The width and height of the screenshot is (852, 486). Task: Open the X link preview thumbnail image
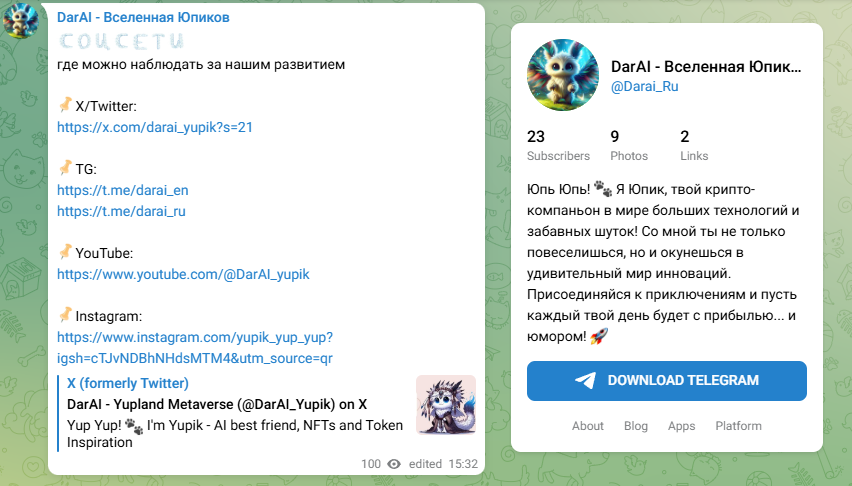click(446, 404)
